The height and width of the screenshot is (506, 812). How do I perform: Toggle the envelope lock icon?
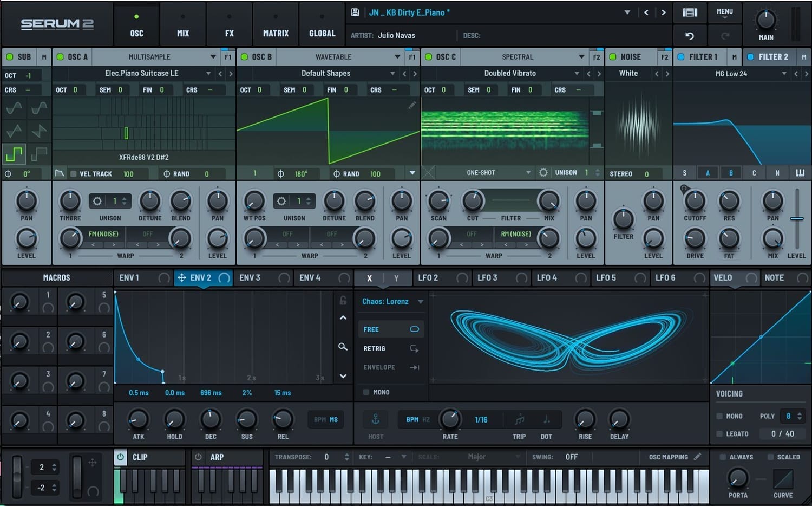point(343,300)
